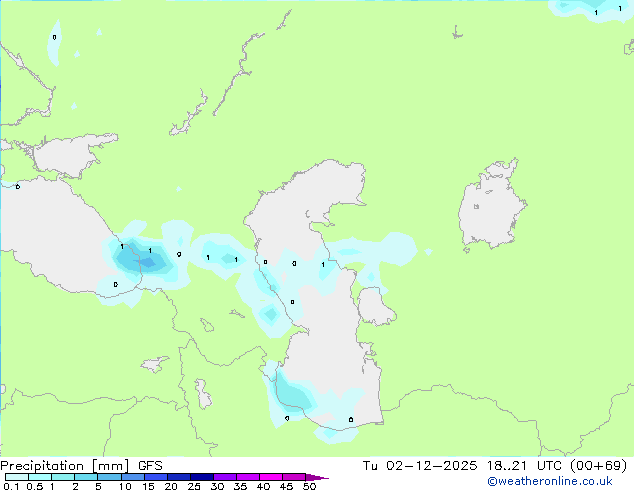Image resolution: width=634 pixels, height=490 pixels.
Task: Pick the 35–40 mm magenta-purple swatch
Action: point(248,477)
